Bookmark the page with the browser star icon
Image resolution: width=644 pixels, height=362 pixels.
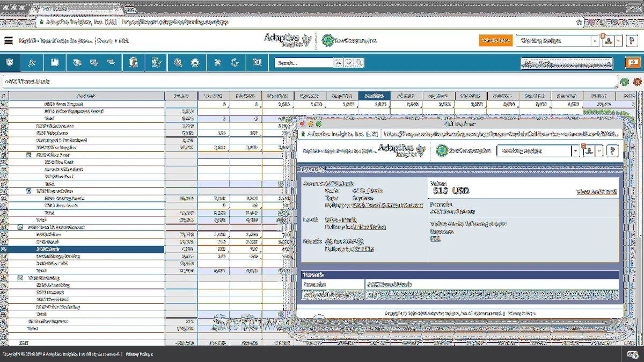[579, 23]
